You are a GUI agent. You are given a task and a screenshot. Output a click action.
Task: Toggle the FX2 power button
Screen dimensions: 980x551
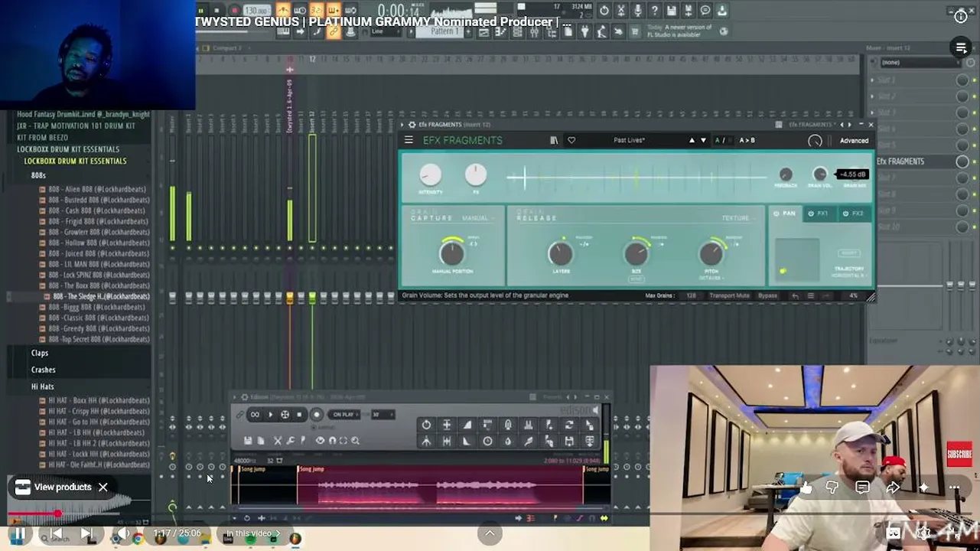[845, 214]
